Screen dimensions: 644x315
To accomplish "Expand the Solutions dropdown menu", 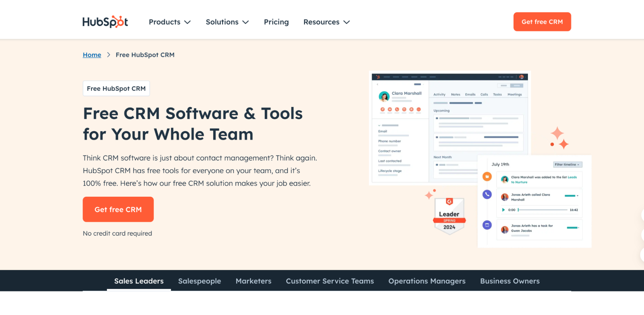I will pyautogui.click(x=227, y=22).
